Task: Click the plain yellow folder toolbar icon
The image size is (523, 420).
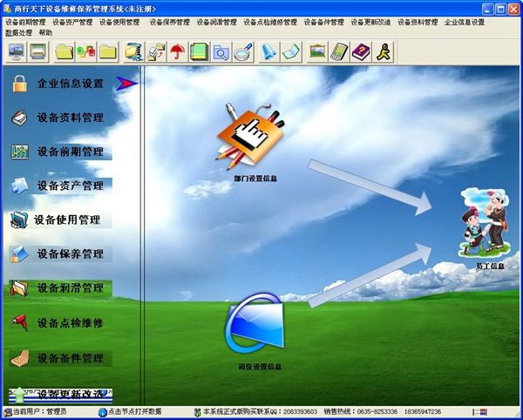Action: pyautogui.click(x=108, y=51)
